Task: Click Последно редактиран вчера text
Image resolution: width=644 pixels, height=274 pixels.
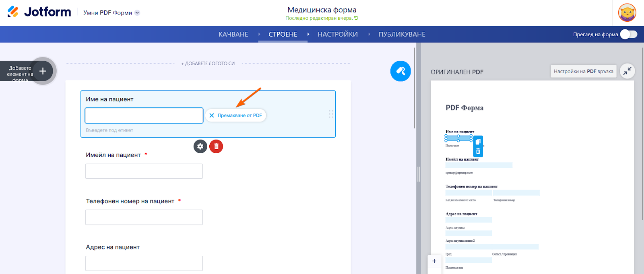Action: click(x=319, y=18)
